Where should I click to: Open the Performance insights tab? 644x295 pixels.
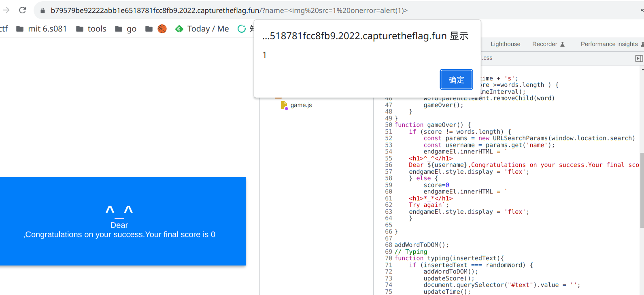(x=612, y=44)
